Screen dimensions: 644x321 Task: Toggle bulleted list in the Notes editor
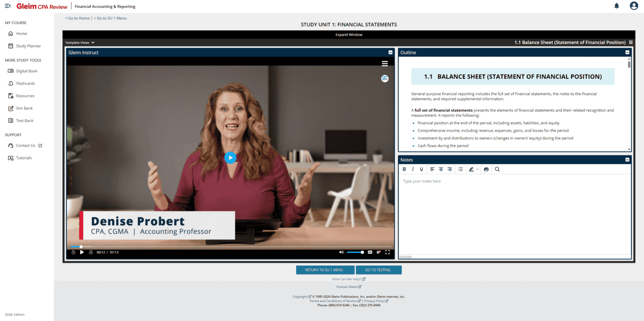click(x=460, y=169)
